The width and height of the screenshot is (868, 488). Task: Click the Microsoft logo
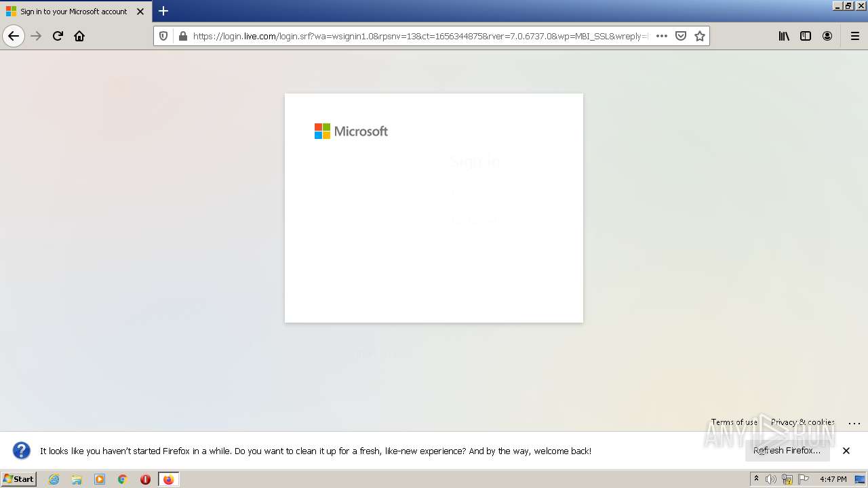pos(351,131)
